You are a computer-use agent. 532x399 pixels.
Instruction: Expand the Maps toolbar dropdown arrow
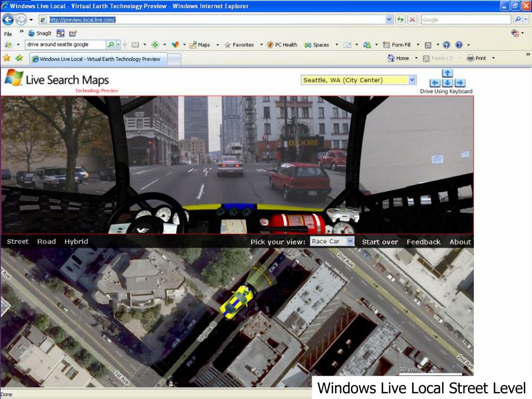tap(218, 45)
